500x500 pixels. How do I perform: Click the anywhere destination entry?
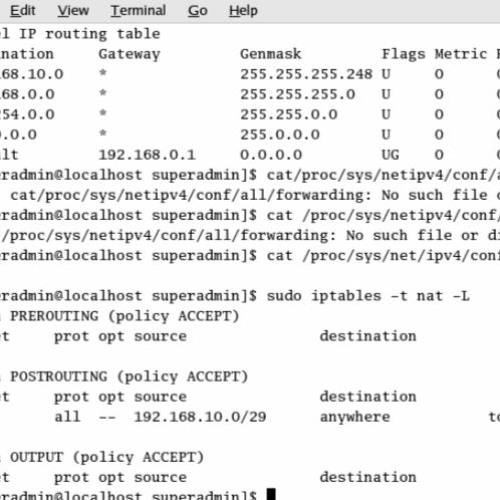355,417
